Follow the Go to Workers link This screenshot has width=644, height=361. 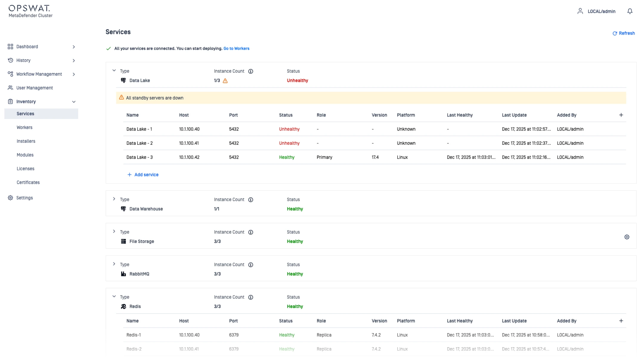click(x=236, y=49)
